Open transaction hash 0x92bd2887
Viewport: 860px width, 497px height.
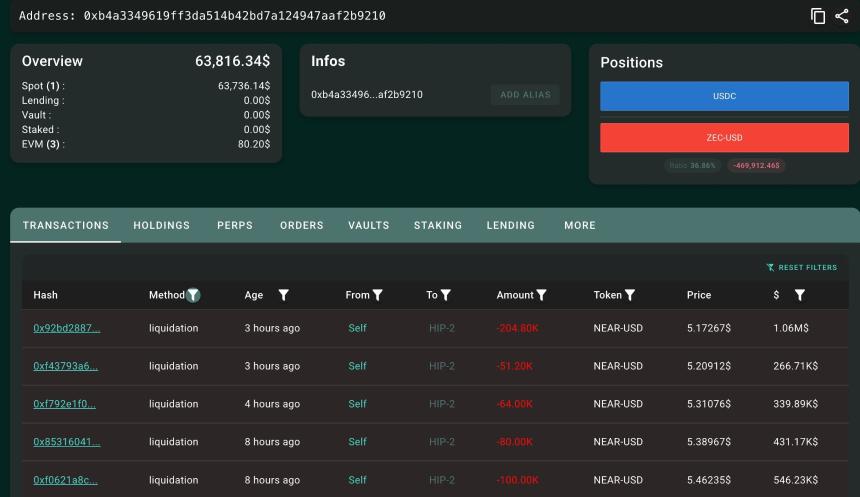point(66,328)
